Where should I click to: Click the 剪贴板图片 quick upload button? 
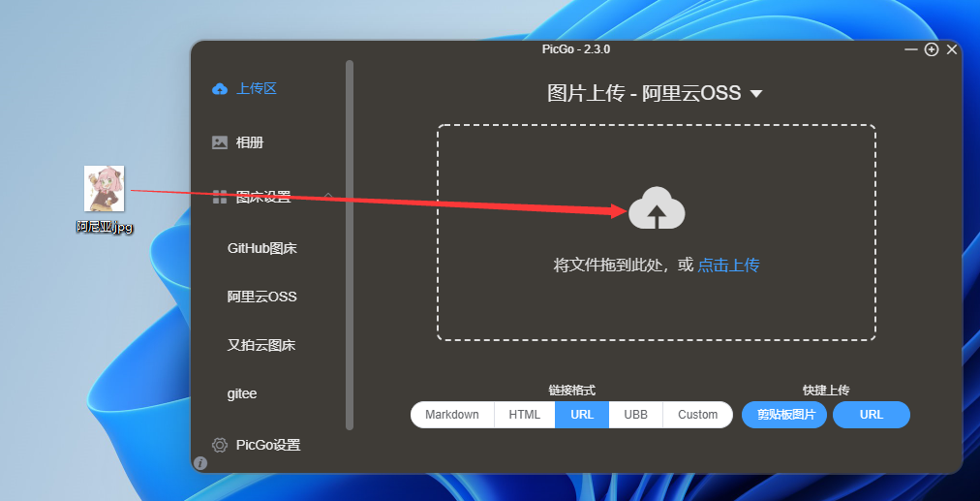click(784, 415)
